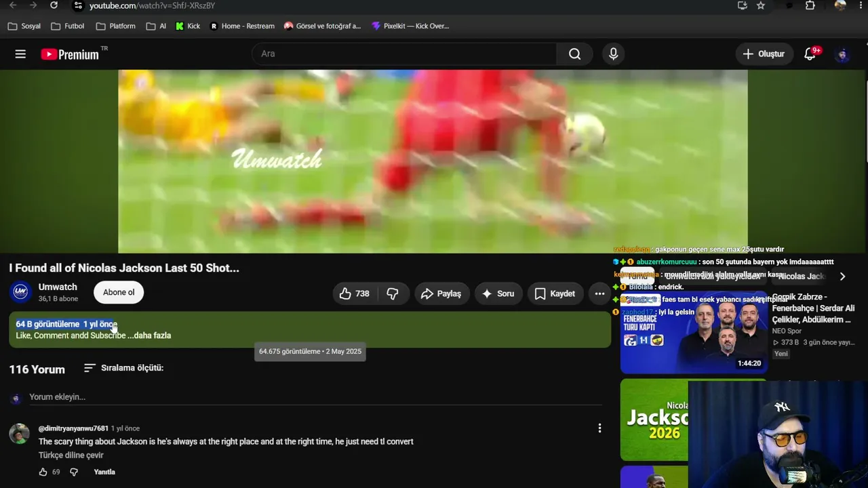Expand description with ...daha fazla

click(x=149, y=335)
